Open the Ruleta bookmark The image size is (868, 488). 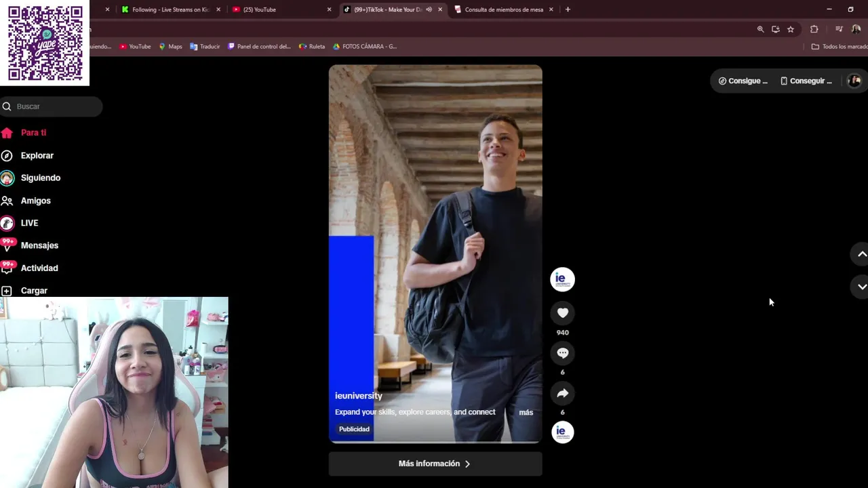pyautogui.click(x=312, y=47)
